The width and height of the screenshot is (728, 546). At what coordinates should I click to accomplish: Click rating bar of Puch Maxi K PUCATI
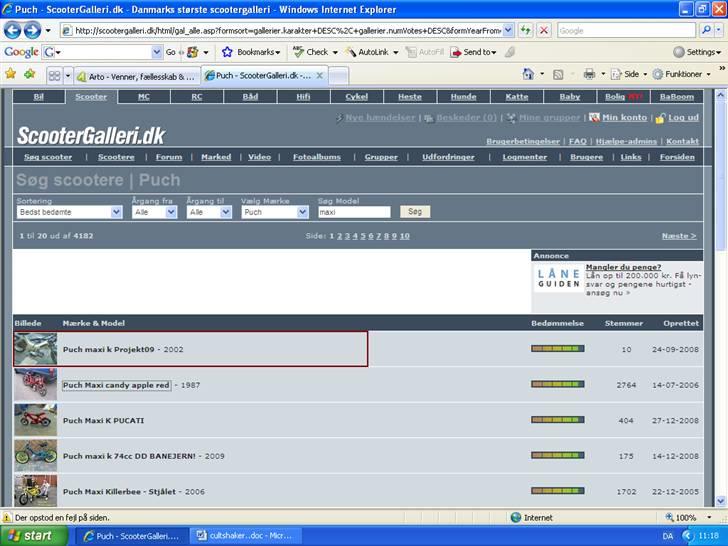pyautogui.click(x=557, y=421)
